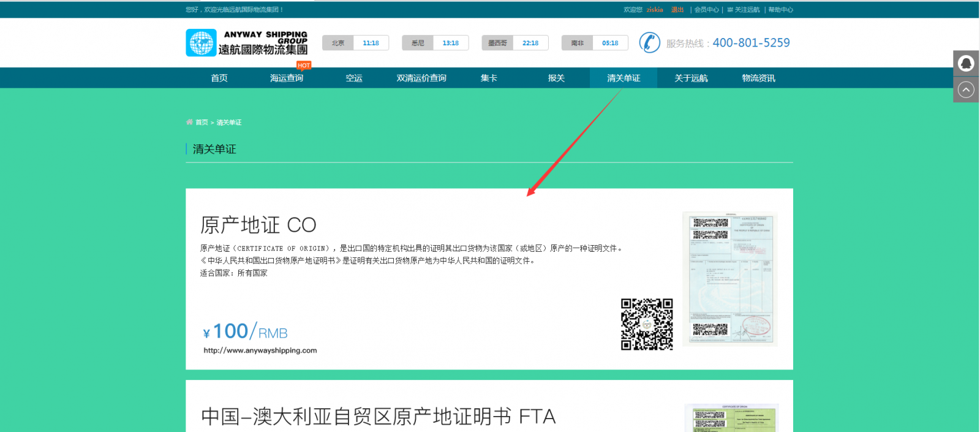
Task: Select 双清运价查询 in the navigation bar
Action: [421, 78]
